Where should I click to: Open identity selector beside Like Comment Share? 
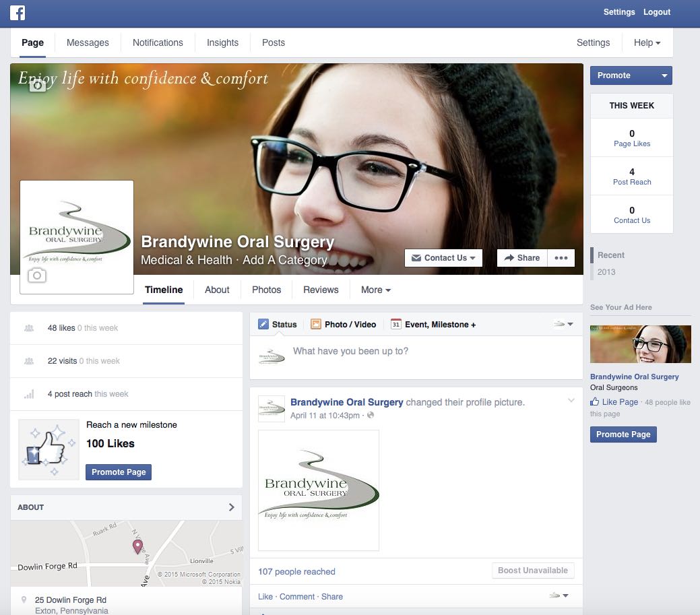click(x=559, y=595)
